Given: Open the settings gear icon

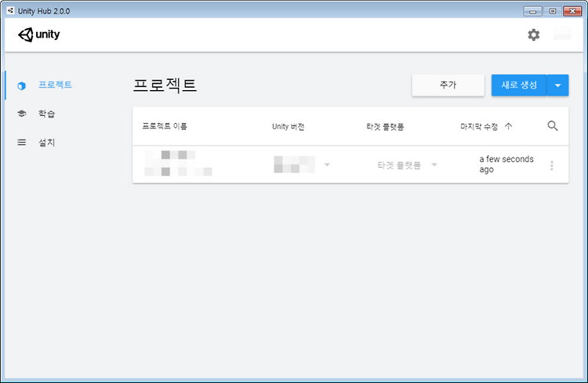Looking at the screenshot, I should tap(533, 34).
